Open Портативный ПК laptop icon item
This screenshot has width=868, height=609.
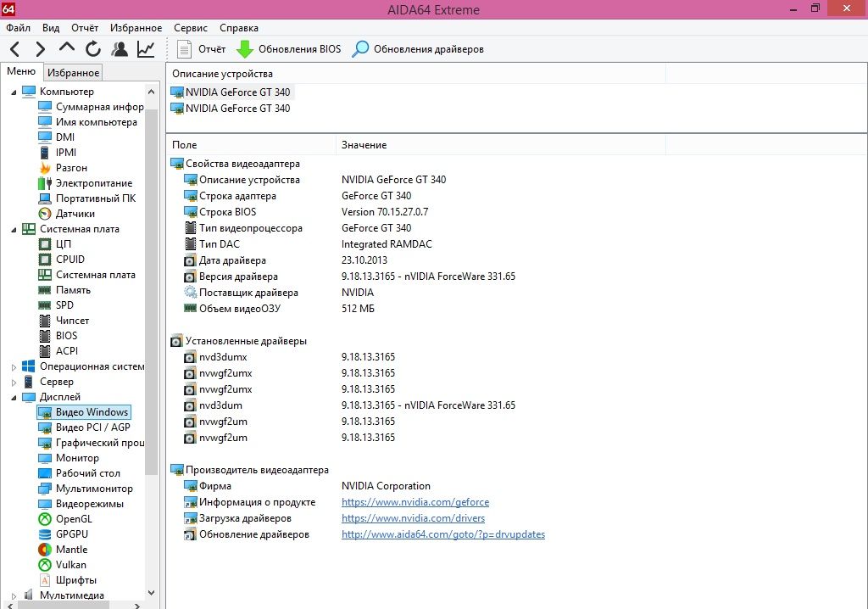click(x=45, y=198)
